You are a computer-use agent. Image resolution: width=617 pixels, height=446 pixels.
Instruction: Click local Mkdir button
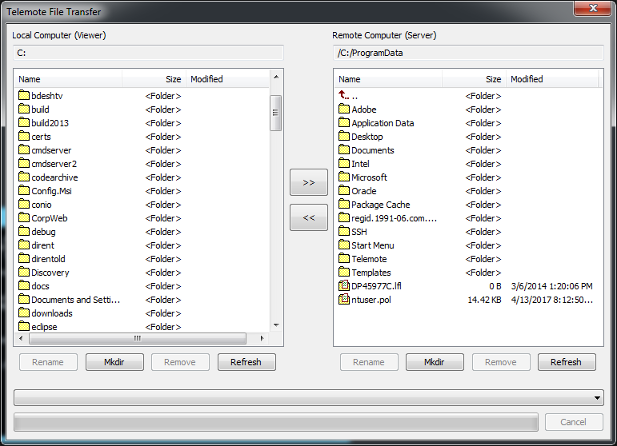pyautogui.click(x=115, y=362)
